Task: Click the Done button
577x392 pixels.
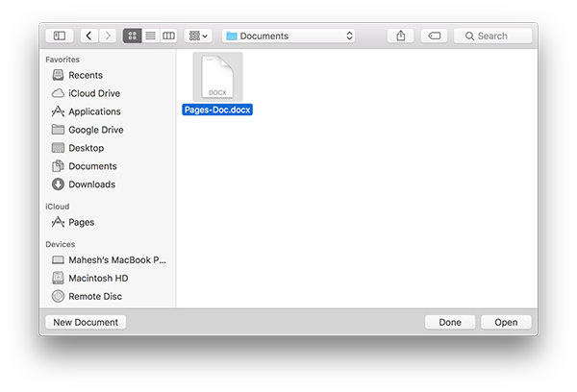Action: pos(450,322)
